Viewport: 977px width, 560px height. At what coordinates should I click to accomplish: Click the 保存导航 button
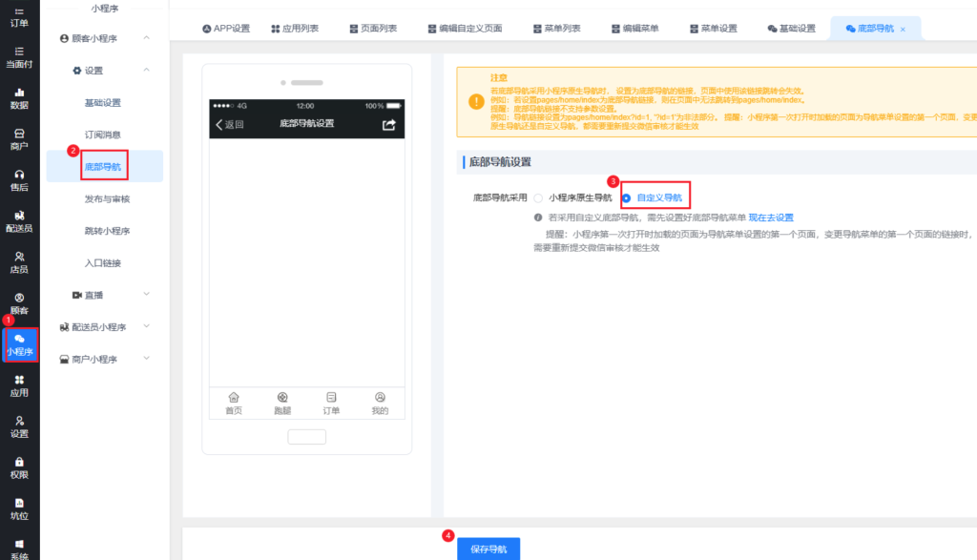tap(488, 550)
